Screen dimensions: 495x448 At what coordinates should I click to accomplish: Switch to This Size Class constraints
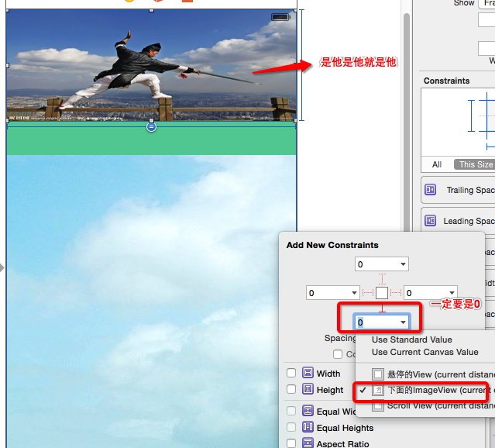(475, 164)
